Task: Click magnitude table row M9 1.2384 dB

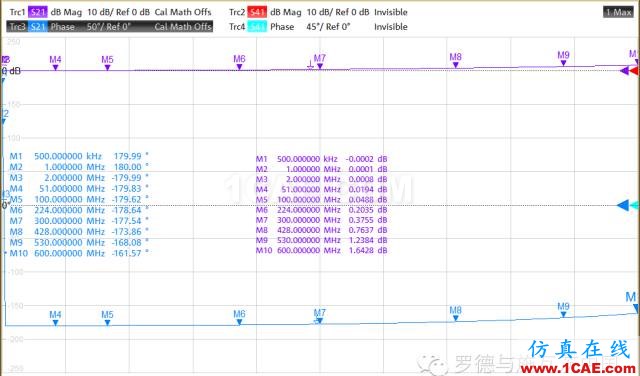Action: [322, 240]
